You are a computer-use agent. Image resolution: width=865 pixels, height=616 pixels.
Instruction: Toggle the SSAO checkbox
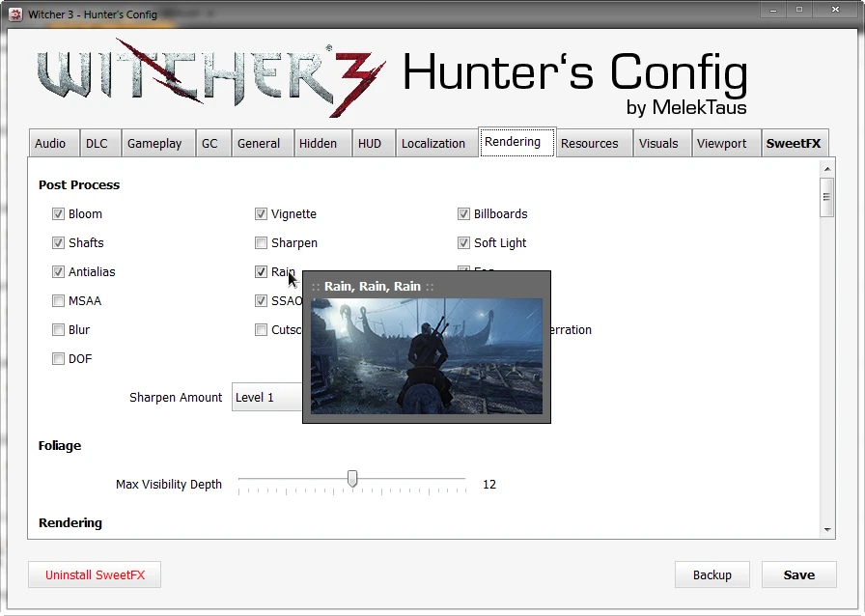click(x=261, y=300)
